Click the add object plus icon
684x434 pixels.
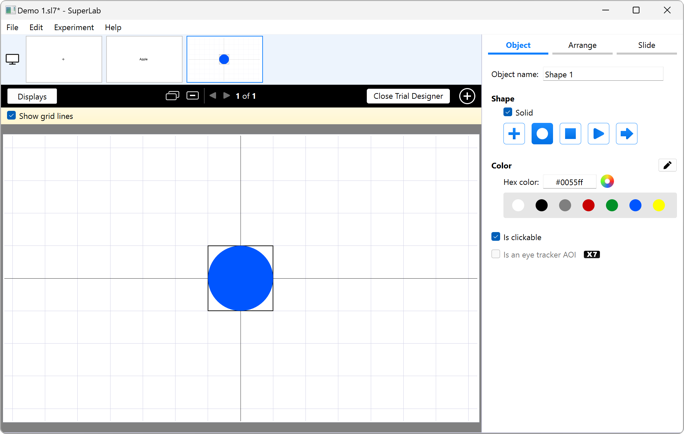467,96
